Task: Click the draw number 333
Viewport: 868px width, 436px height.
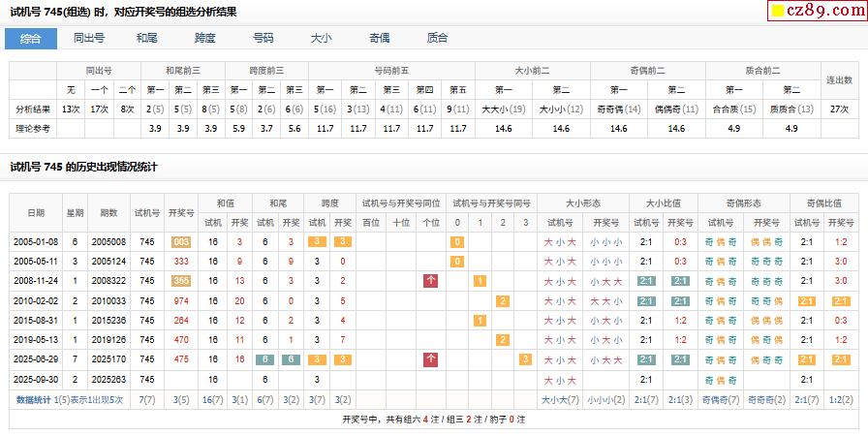Action: pyautogui.click(x=181, y=262)
